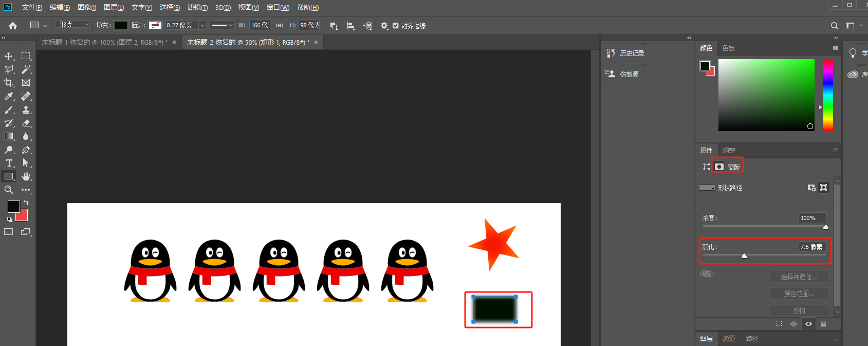Viewport: 868px width, 346px height.
Task: Select the Blur tool
Action: (26, 136)
